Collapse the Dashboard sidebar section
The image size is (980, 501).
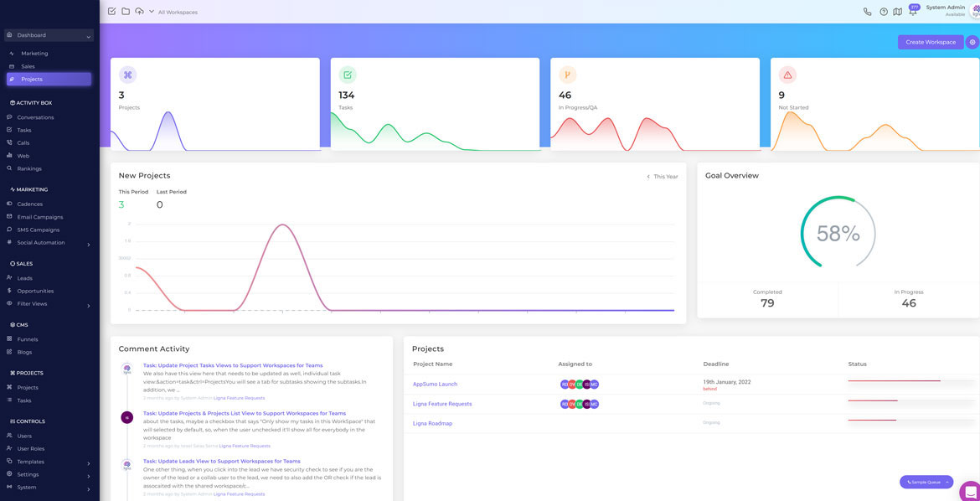pos(88,36)
